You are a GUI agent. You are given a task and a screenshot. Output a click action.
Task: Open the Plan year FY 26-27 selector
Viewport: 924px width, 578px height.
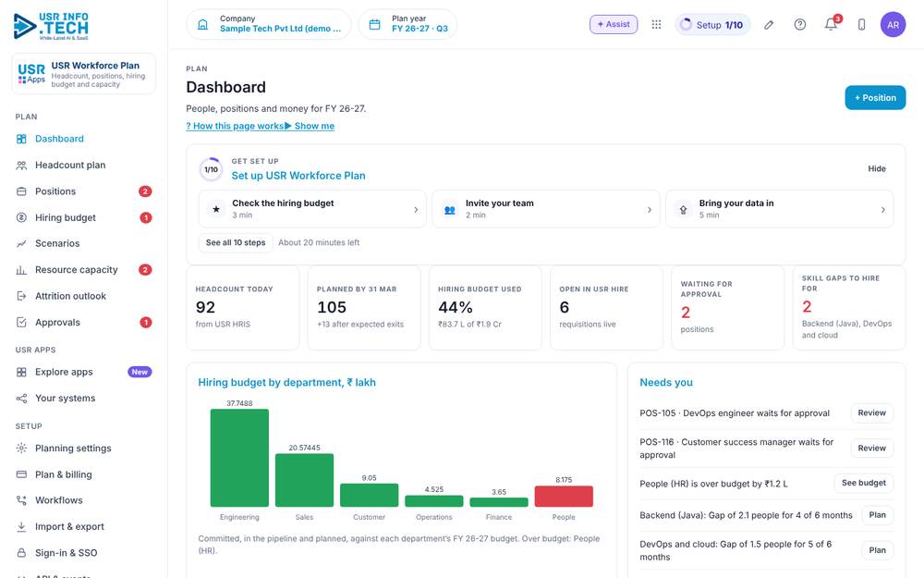[407, 24]
